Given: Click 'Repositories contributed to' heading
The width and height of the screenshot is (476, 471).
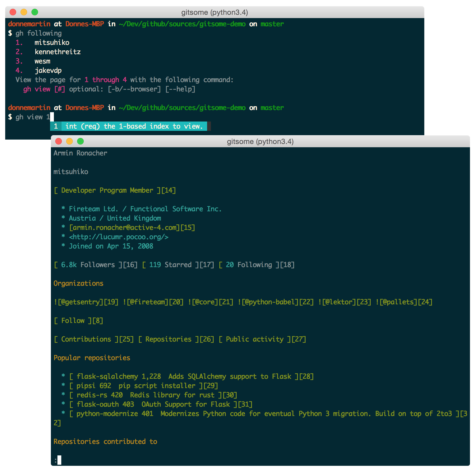Looking at the screenshot, I should 105,441.
